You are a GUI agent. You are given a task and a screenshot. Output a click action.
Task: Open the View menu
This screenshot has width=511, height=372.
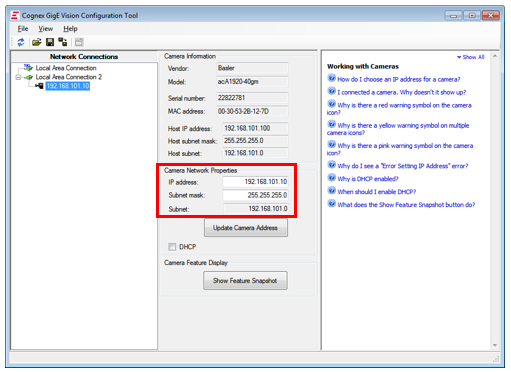[x=45, y=29]
